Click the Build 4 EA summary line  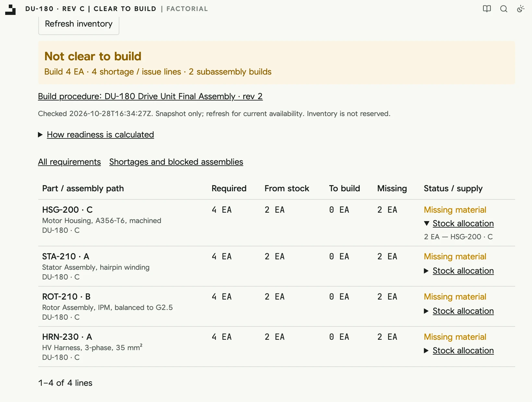point(158,72)
